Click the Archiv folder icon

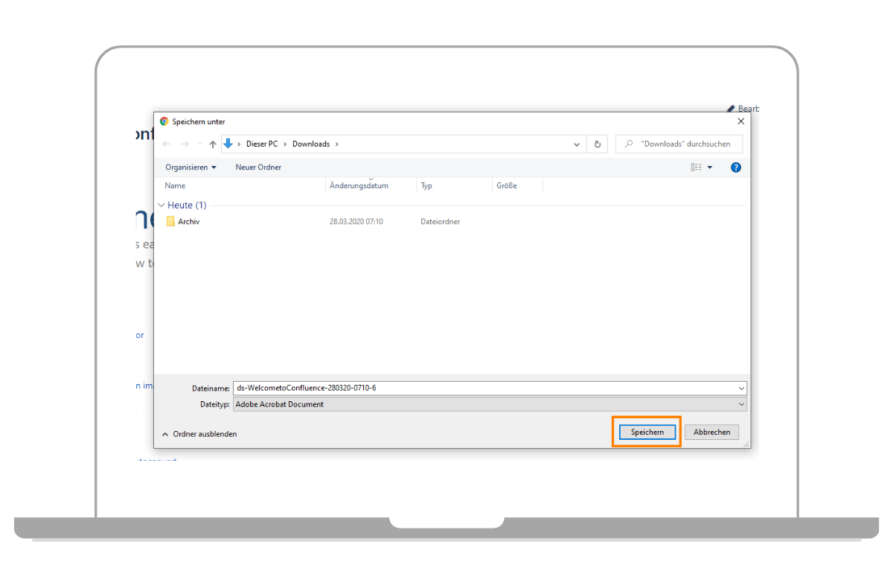tap(170, 222)
